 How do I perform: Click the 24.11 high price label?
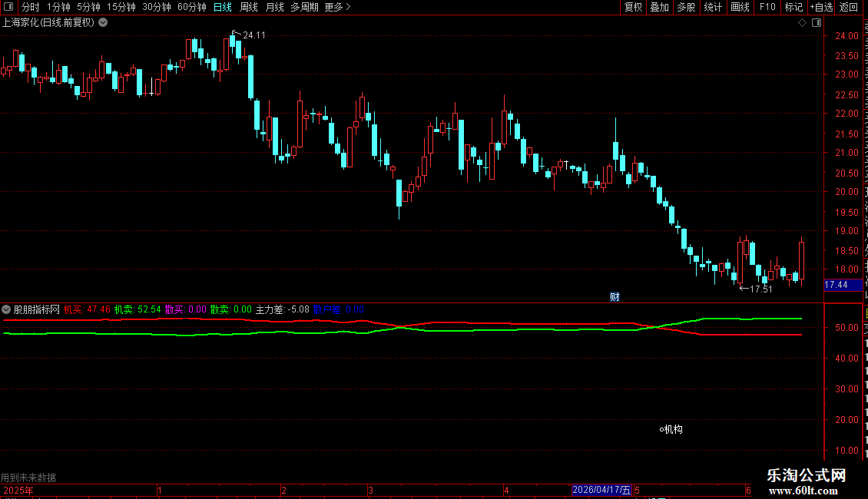click(x=254, y=35)
